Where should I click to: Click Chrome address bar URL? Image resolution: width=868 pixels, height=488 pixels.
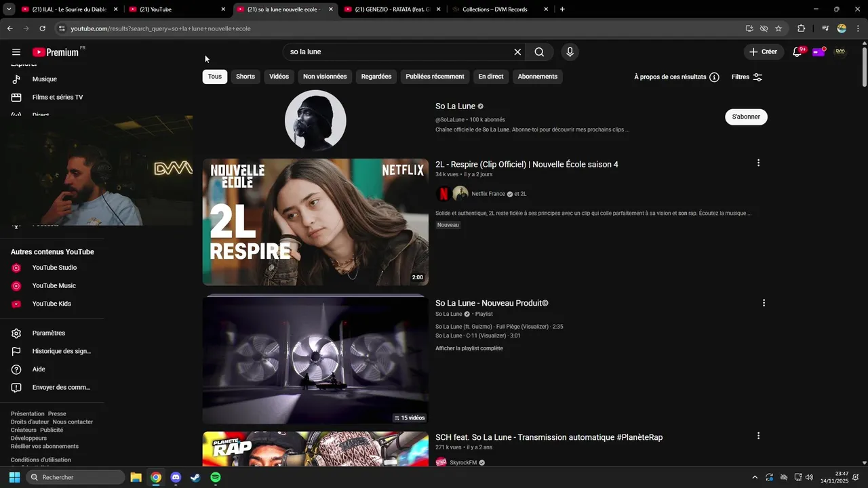point(161,28)
